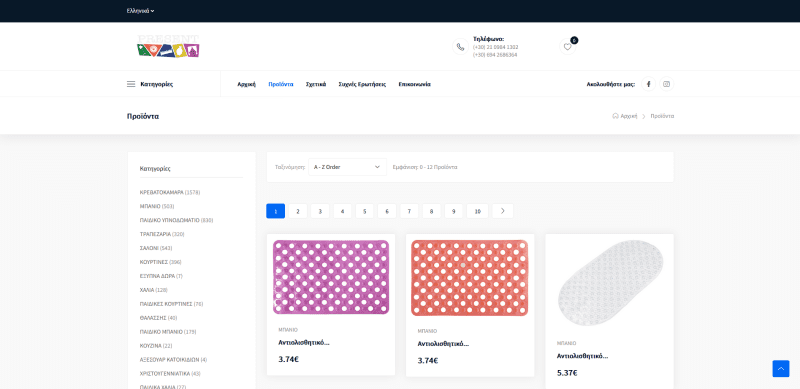Open the product title under the red mat
Screen dimensions: 800x389
click(x=443, y=344)
